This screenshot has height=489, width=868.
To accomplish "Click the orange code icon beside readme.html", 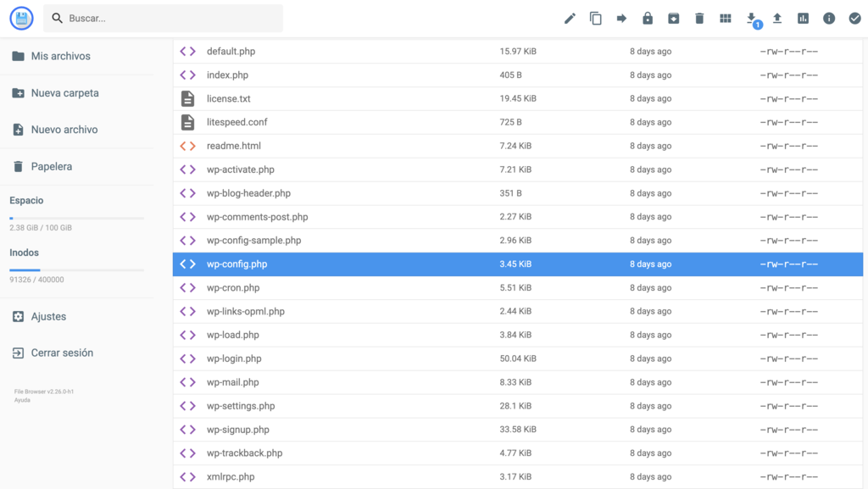I will point(186,145).
